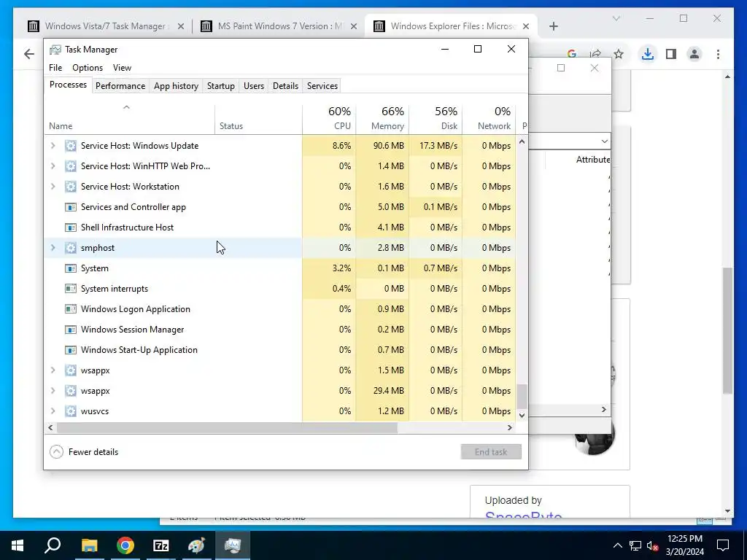Expand the wusvcs process group

pyautogui.click(x=53, y=411)
